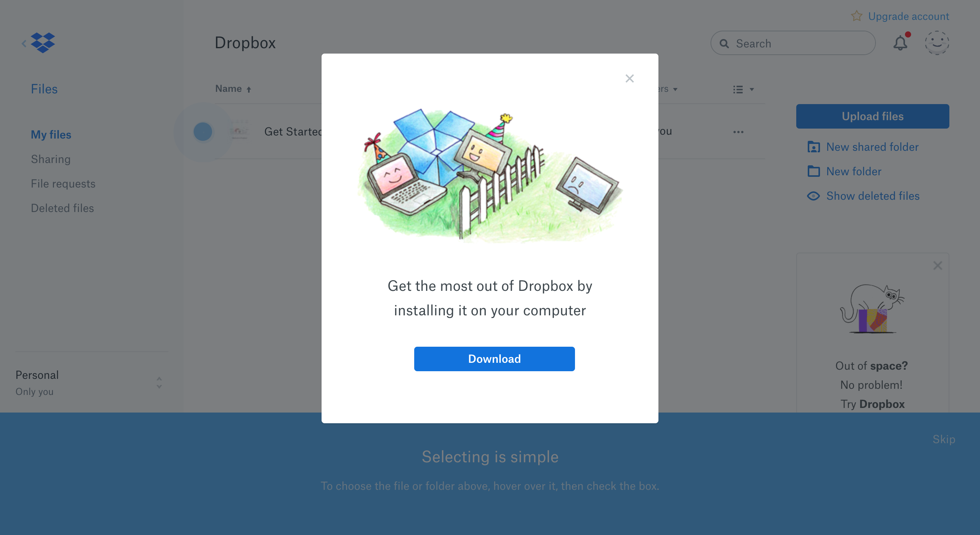Skip the selection tutorial
The height and width of the screenshot is (535, 980).
[944, 439]
